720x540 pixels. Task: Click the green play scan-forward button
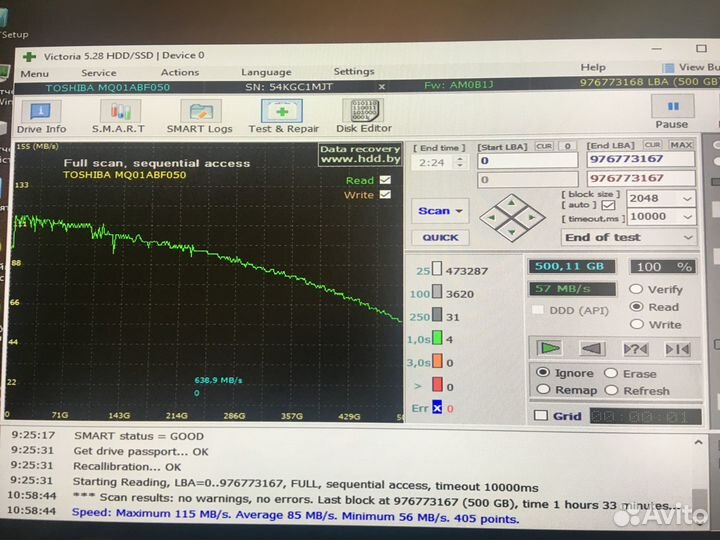[x=550, y=348]
